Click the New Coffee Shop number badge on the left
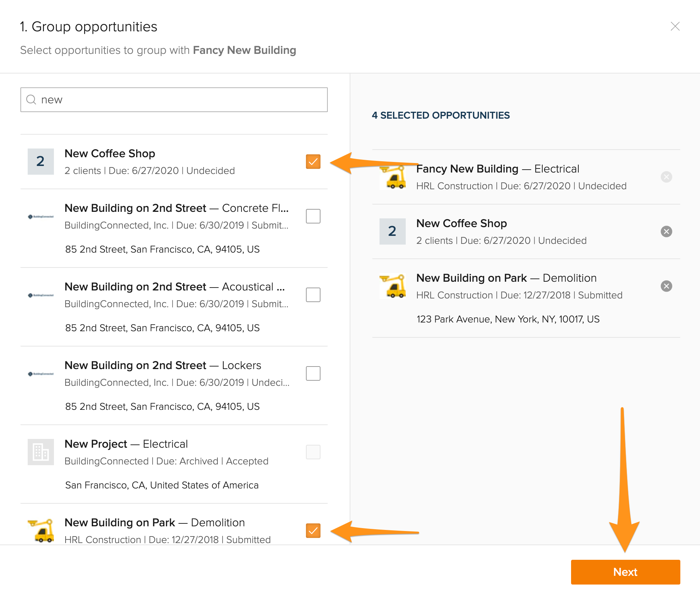This screenshot has height=594, width=700. pos(40,162)
